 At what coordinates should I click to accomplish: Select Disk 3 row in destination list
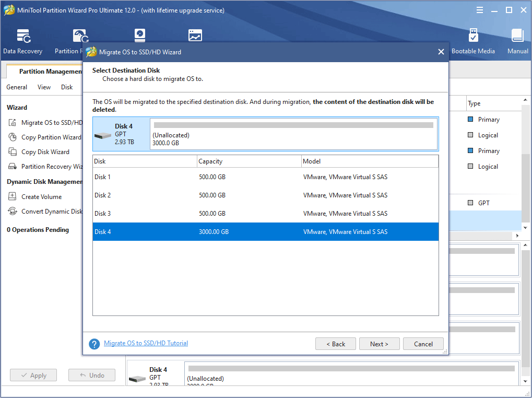[x=266, y=214]
